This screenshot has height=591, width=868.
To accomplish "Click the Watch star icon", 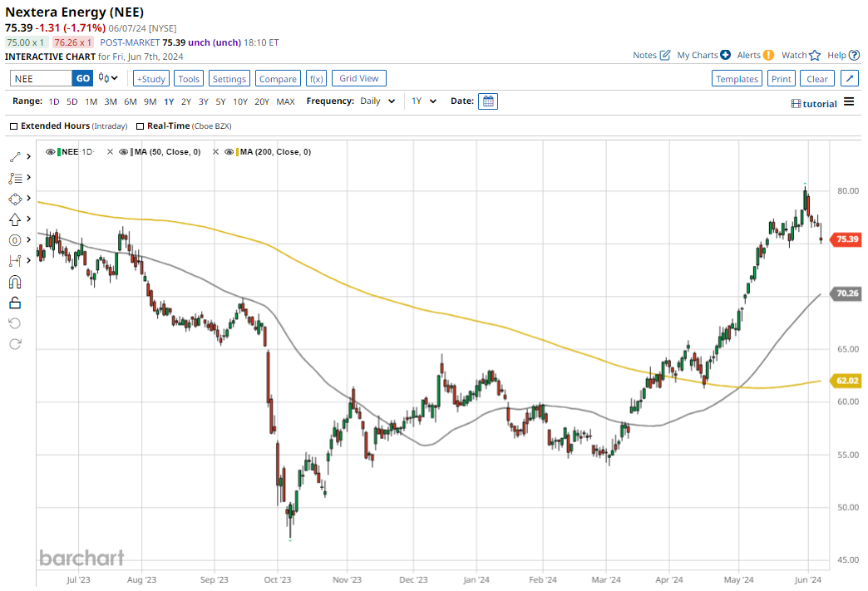I will click(x=815, y=55).
